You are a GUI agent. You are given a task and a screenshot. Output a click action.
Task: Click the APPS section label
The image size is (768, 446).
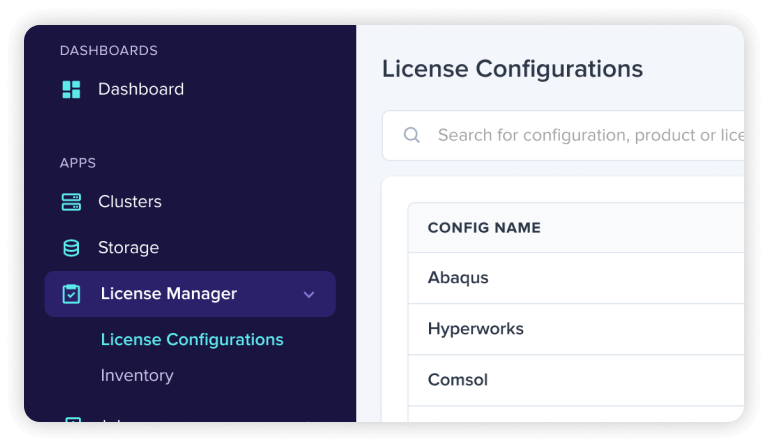click(x=78, y=163)
